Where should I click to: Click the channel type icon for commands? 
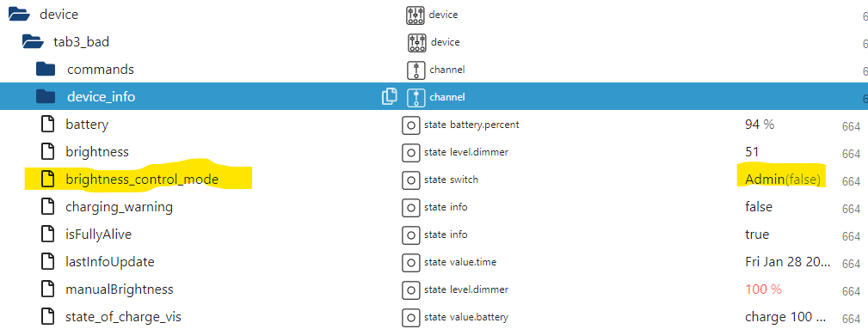point(415,70)
